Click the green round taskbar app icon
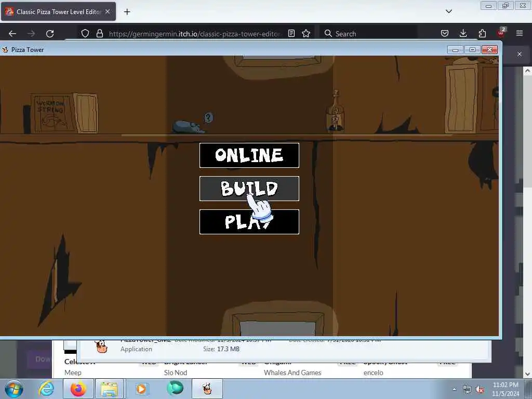Viewport: 532px width, 399px height. (175, 388)
